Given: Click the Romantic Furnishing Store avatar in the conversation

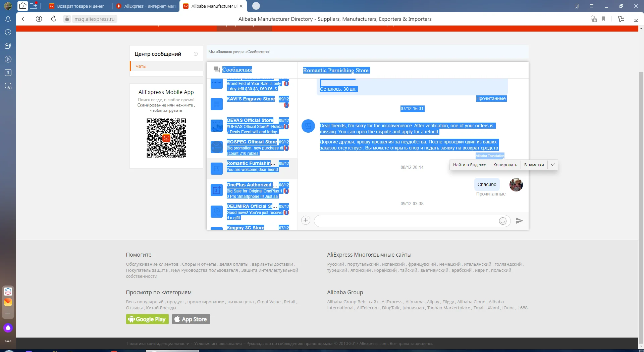Looking at the screenshot, I should click(308, 126).
